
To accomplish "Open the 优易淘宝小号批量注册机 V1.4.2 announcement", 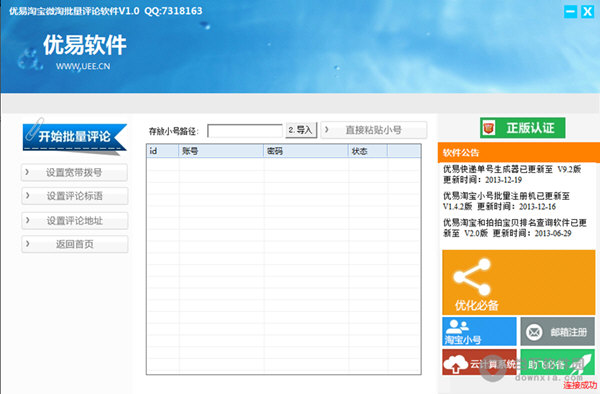I will (x=506, y=201).
